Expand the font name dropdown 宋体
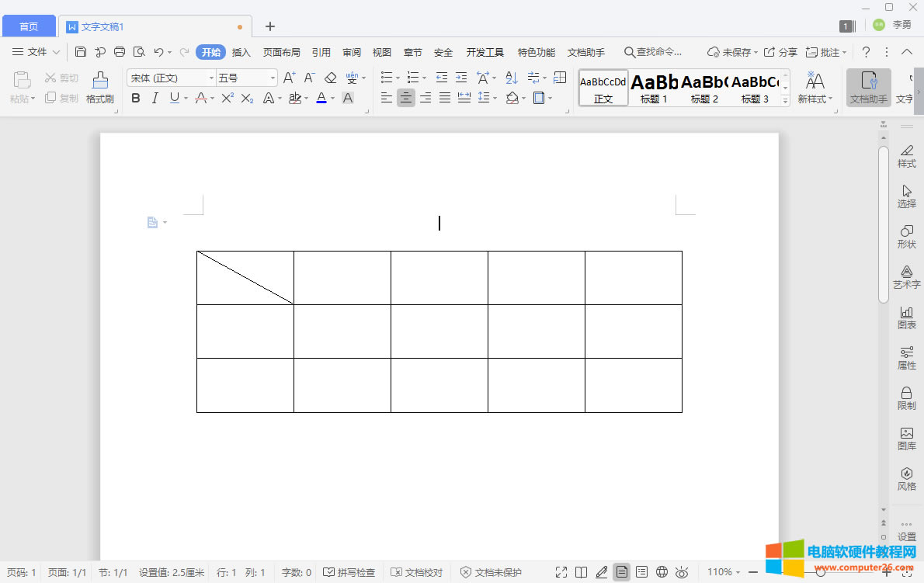Viewport: 924px width, 583px height. (x=211, y=78)
